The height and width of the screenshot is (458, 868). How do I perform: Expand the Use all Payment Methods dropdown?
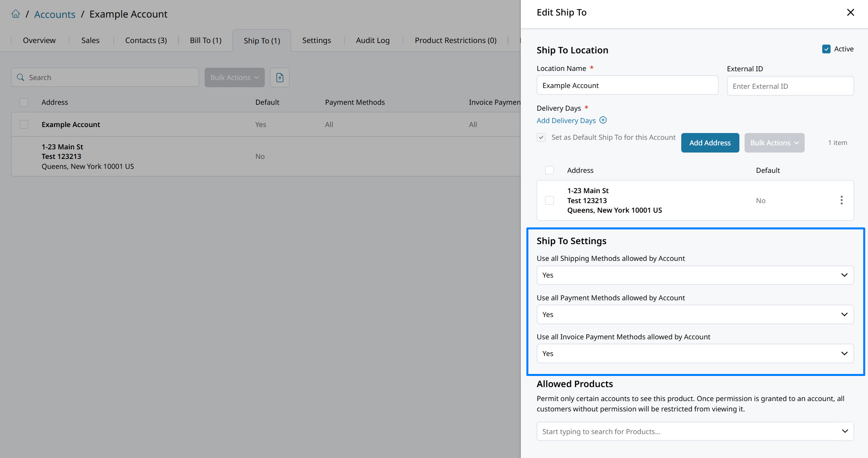695,315
